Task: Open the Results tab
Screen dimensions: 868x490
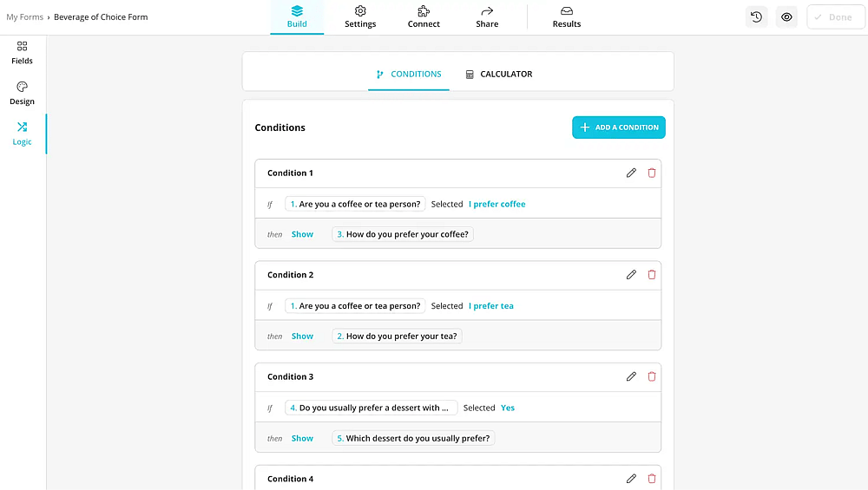Action: point(567,17)
